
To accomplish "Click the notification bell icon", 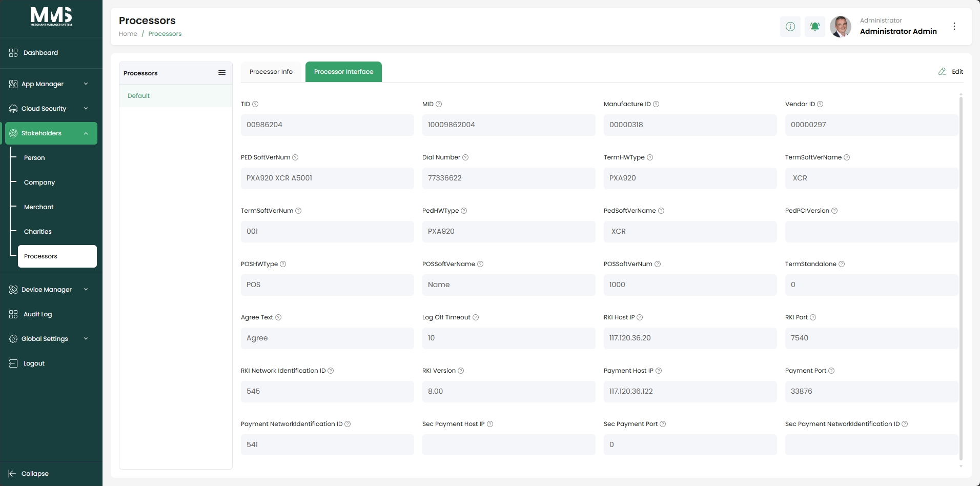I will pyautogui.click(x=814, y=26).
